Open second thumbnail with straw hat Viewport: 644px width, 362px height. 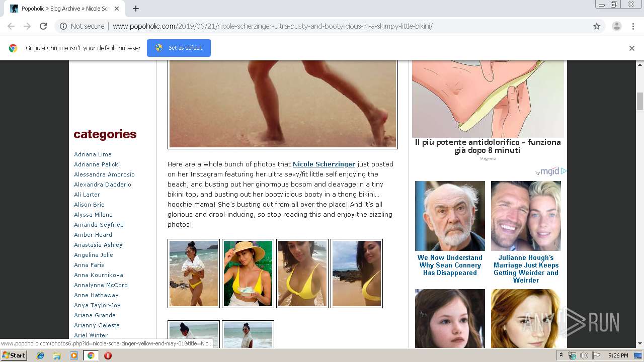(248, 274)
